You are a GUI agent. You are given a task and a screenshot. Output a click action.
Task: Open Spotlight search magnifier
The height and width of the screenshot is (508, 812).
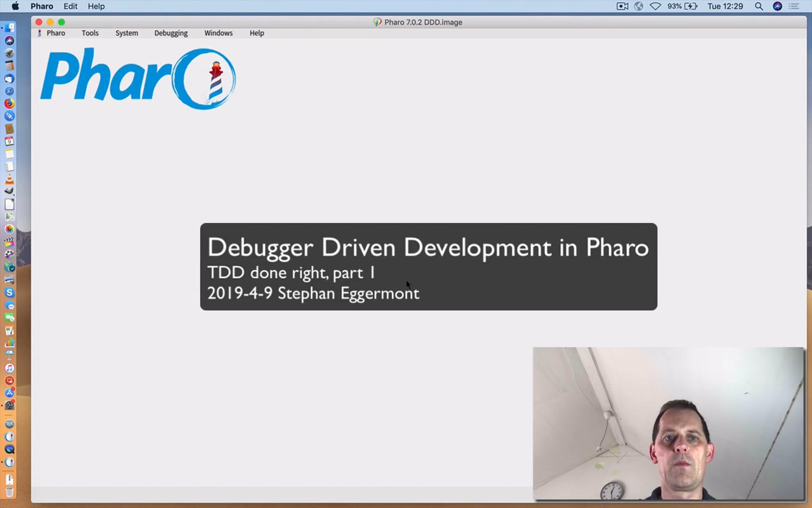click(759, 6)
